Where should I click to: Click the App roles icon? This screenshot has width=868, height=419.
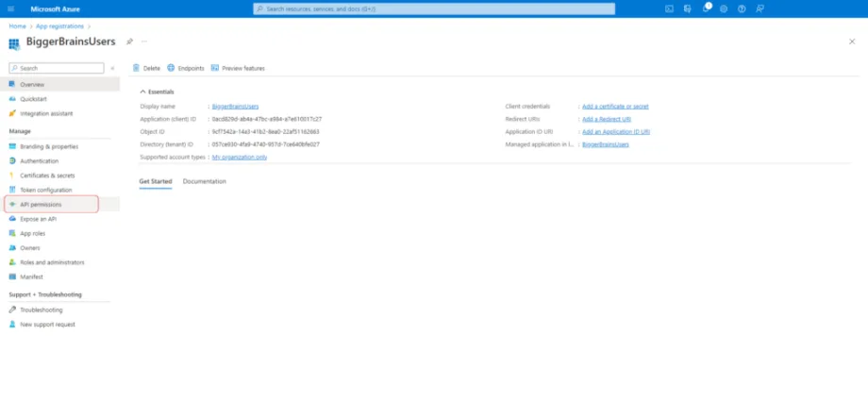click(x=12, y=234)
